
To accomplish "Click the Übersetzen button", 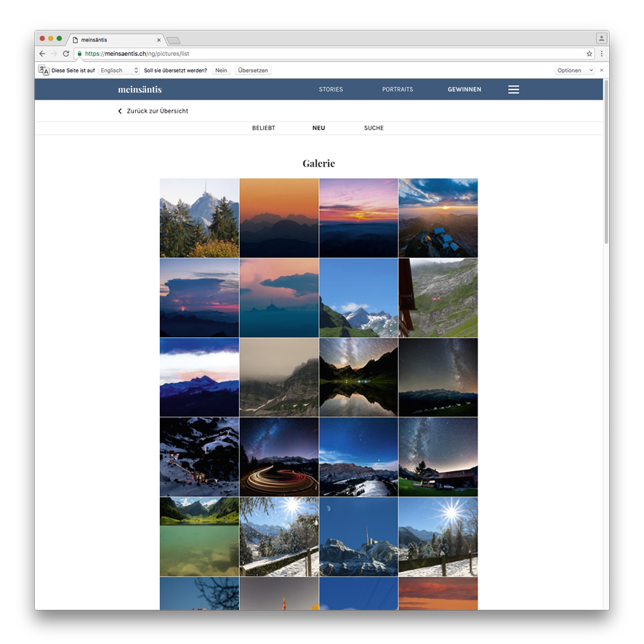I will pos(253,71).
